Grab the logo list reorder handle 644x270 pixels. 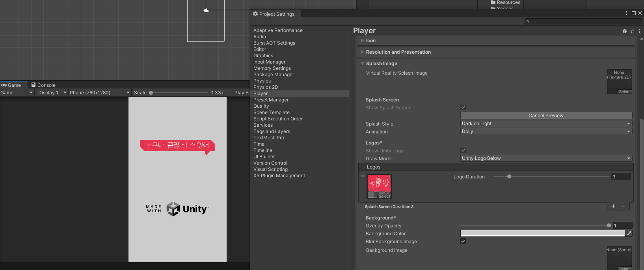click(363, 176)
